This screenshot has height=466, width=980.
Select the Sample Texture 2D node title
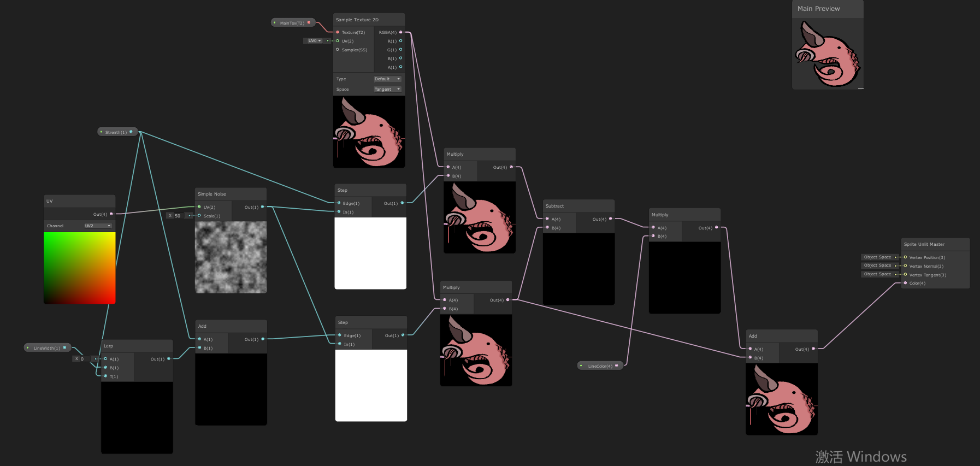(357, 20)
